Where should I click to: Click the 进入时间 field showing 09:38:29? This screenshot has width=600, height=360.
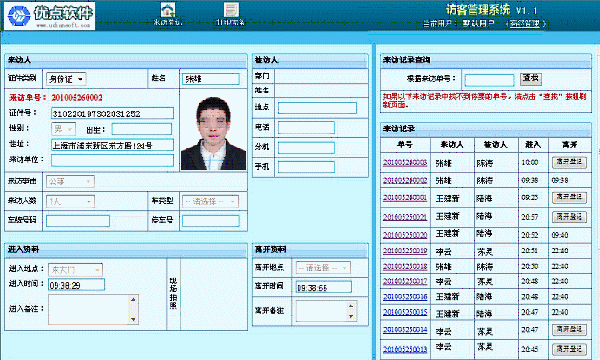point(76,285)
